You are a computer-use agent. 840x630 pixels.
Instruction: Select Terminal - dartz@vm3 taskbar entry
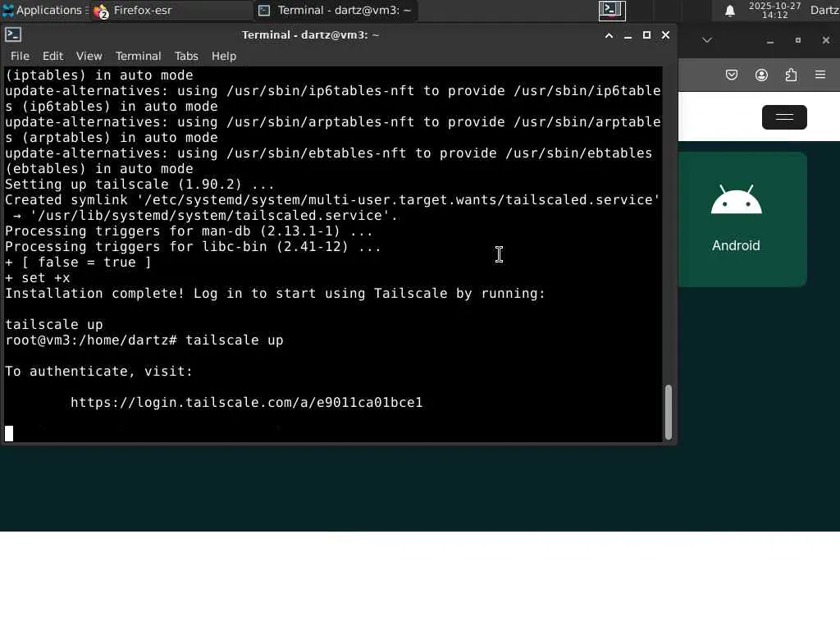pyautogui.click(x=336, y=11)
